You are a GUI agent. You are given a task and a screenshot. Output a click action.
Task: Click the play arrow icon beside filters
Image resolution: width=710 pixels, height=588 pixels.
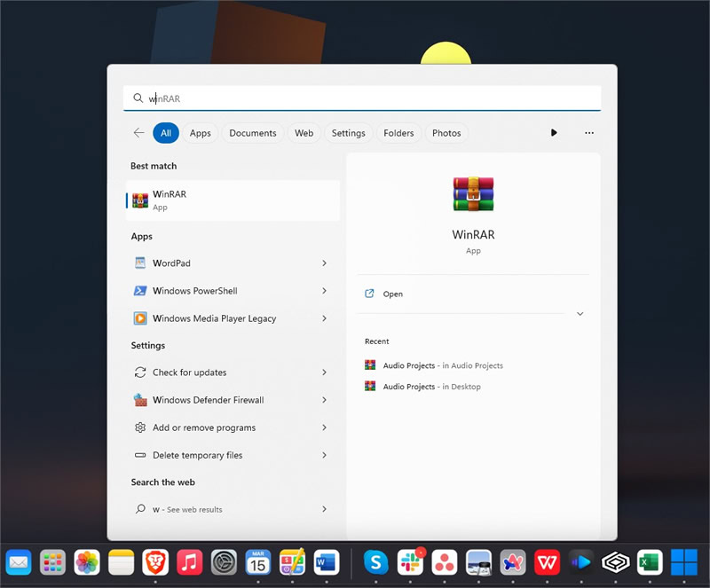[553, 133]
